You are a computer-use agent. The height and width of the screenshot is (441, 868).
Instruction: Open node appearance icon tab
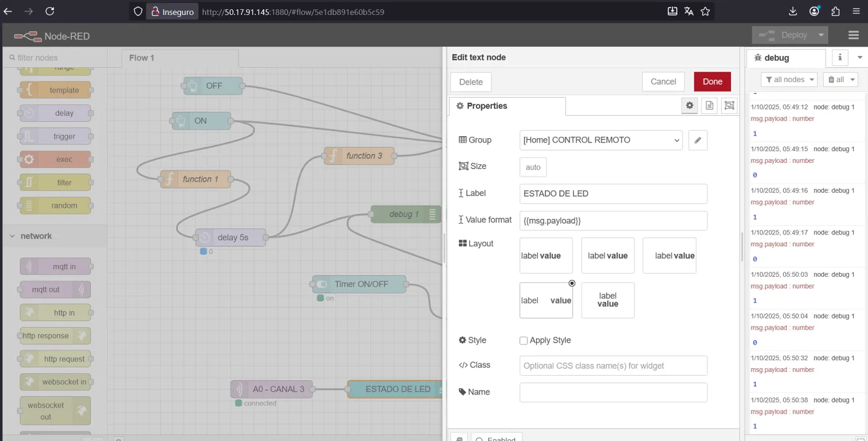(729, 106)
